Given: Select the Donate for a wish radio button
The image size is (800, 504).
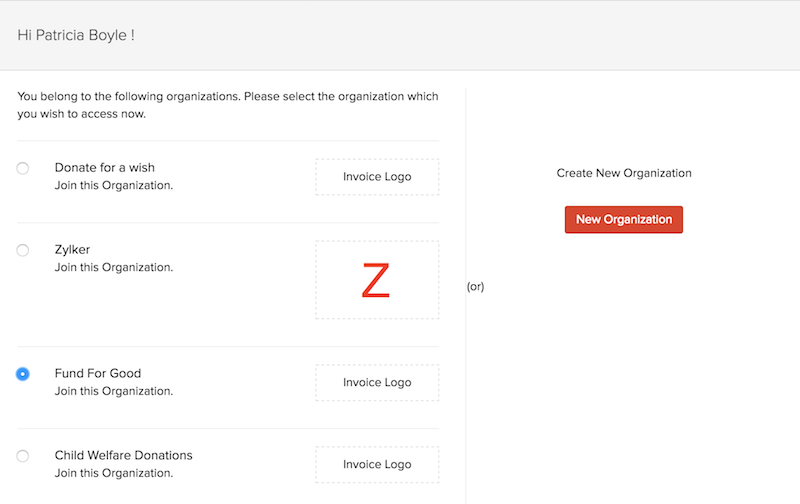Looking at the screenshot, I should click(x=23, y=168).
